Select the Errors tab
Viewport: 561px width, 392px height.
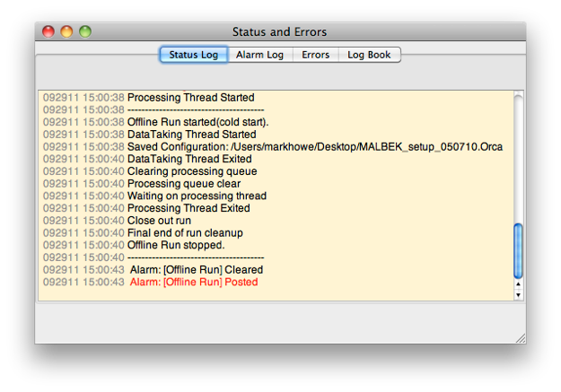click(x=315, y=55)
